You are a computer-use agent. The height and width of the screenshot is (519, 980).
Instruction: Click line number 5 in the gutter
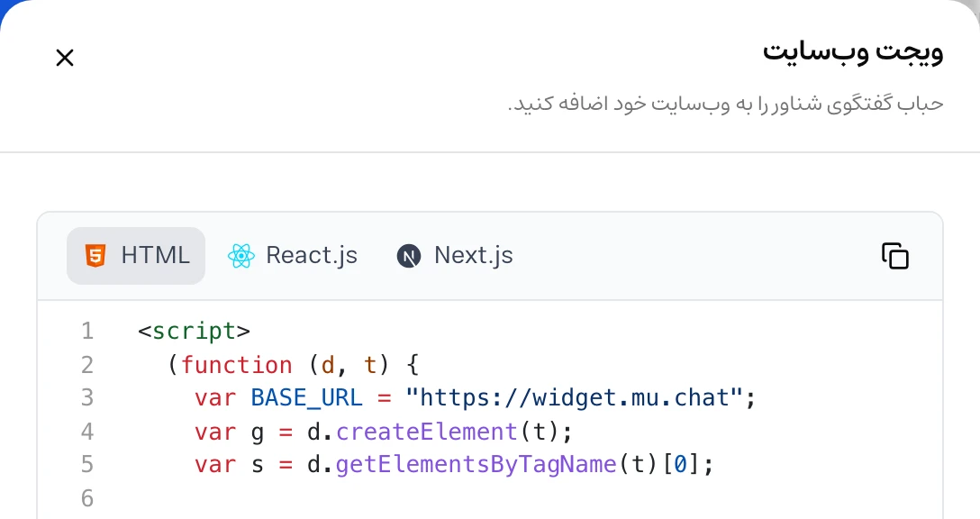87,465
